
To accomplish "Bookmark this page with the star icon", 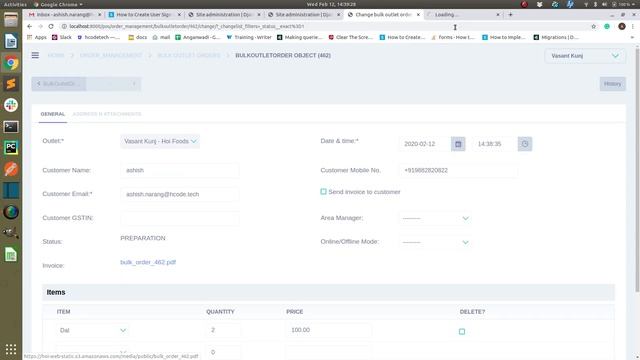I will [x=593, y=26].
